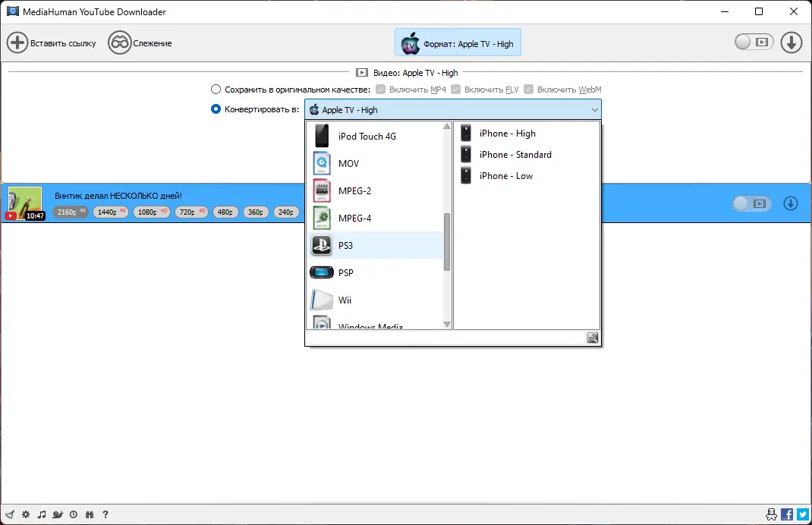The height and width of the screenshot is (525, 812).
Task: Select Save in original quality radio button
Action: (x=216, y=90)
